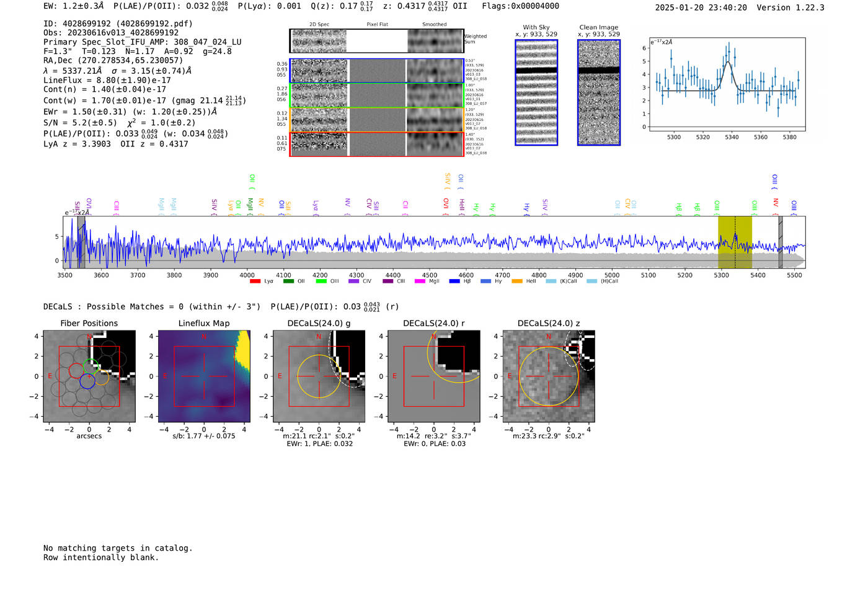Open the green-bordered fiber cutout row
868x591 pixels.
coord(376,96)
